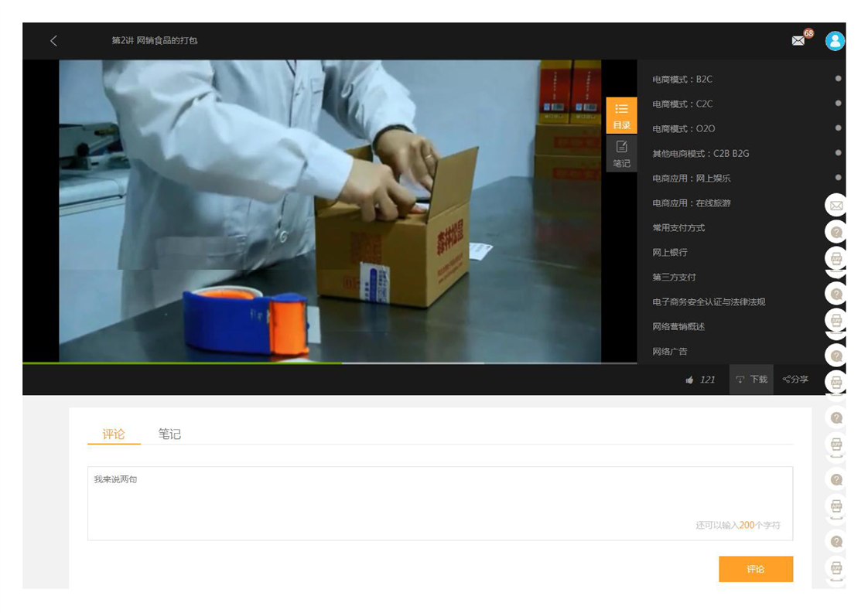Open the user profile avatar
The height and width of the screenshot is (613, 868).
pyautogui.click(x=835, y=41)
